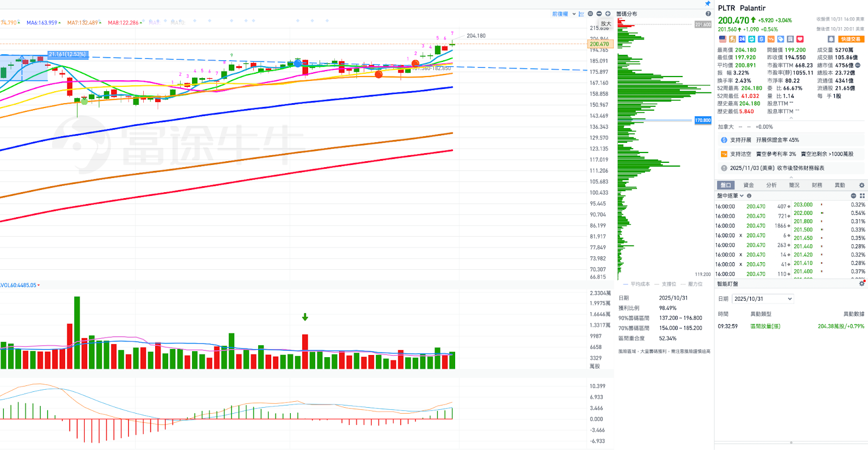Click the info icon next to 盤中逐筆

749,196
